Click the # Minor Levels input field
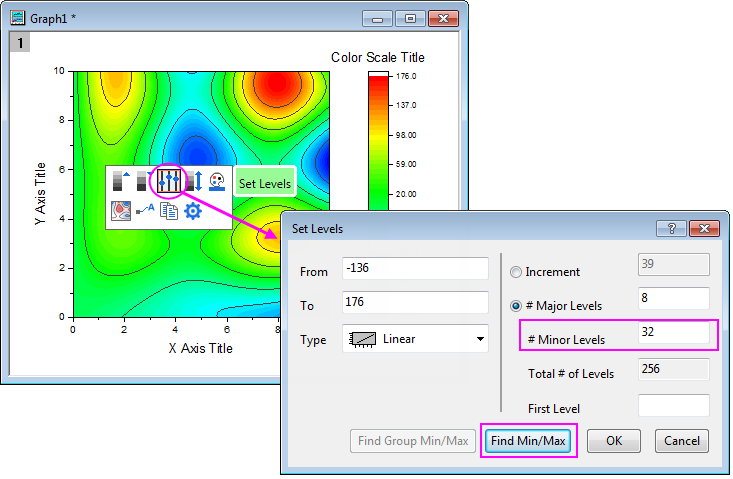Viewport: 733px width, 479px height. (x=673, y=331)
